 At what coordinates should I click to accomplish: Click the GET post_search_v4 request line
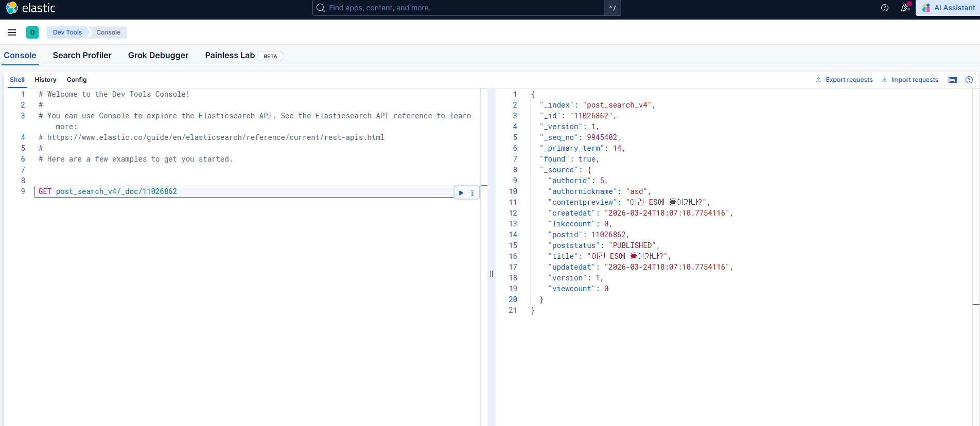[108, 191]
